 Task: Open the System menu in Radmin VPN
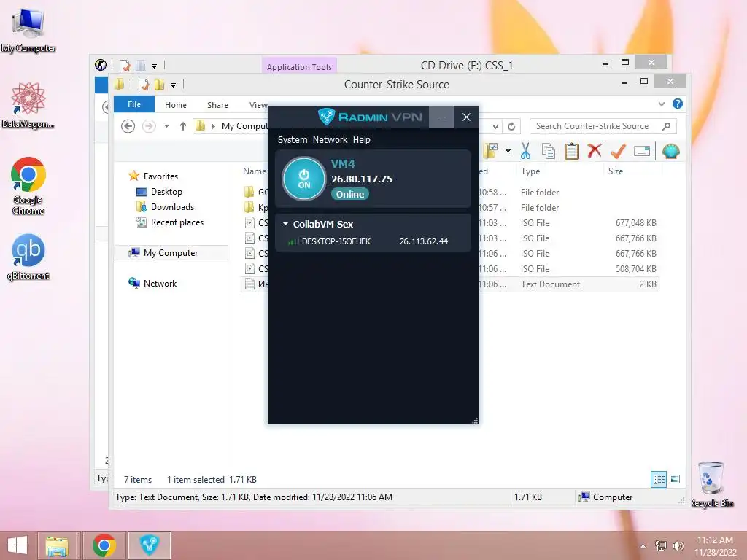point(293,139)
